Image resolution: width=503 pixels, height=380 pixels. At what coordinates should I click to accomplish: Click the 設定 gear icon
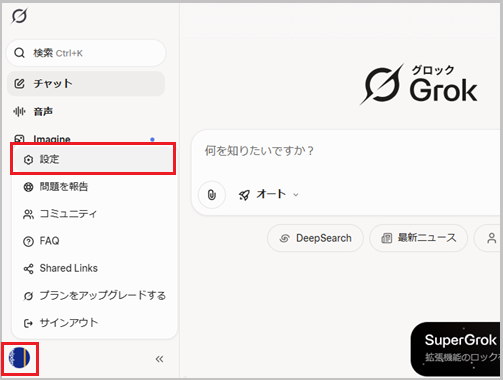coord(28,160)
